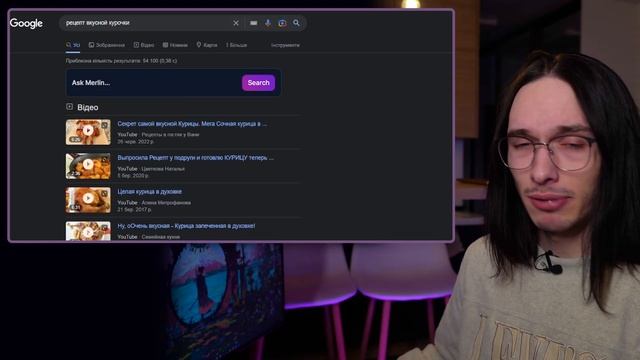
Task: Open the on-screen keyboard icon in search bar
Action: (x=253, y=23)
